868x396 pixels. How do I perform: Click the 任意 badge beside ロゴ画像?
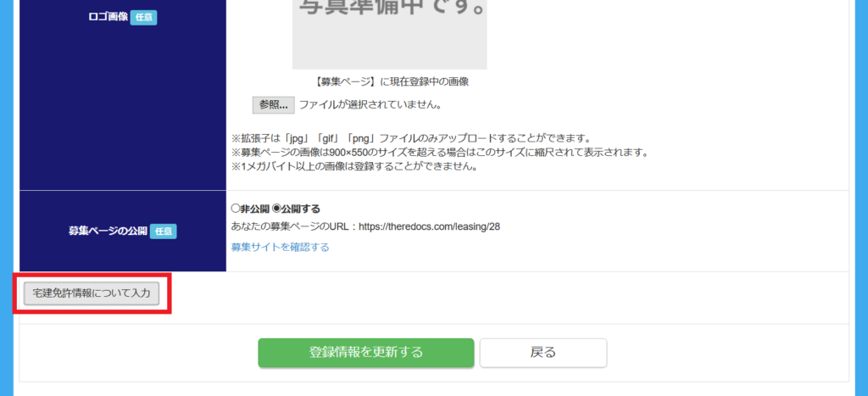pyautogui.click(x=144, y=17)
